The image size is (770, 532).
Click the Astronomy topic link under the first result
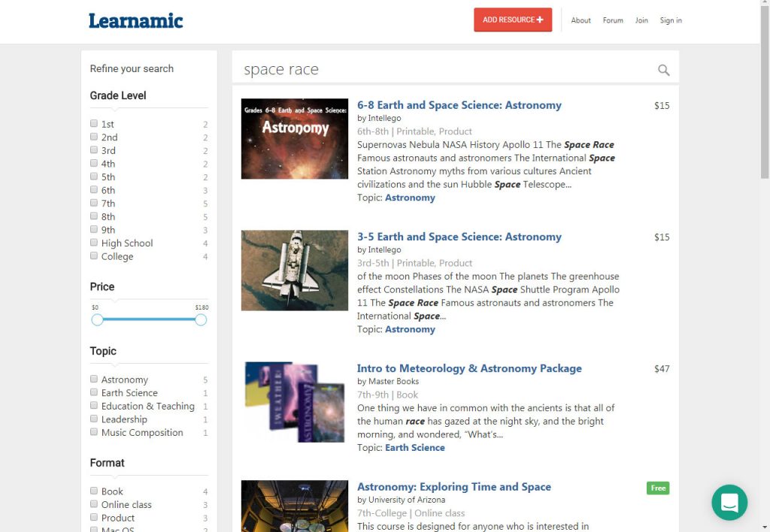(x=410, y=198)
